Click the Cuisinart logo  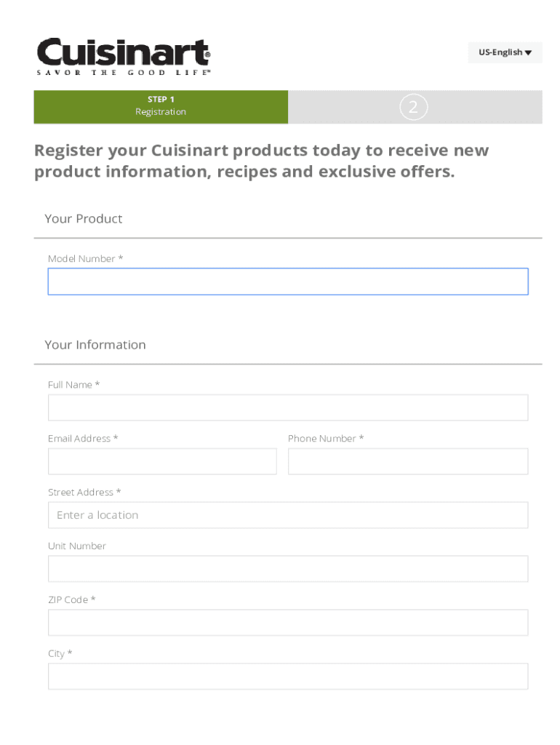124,53
